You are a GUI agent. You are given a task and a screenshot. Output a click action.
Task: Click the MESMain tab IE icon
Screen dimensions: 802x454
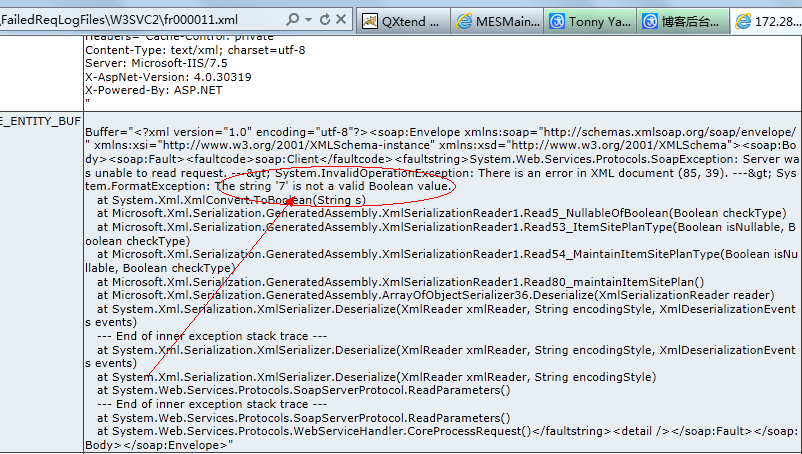pos(464,21)
